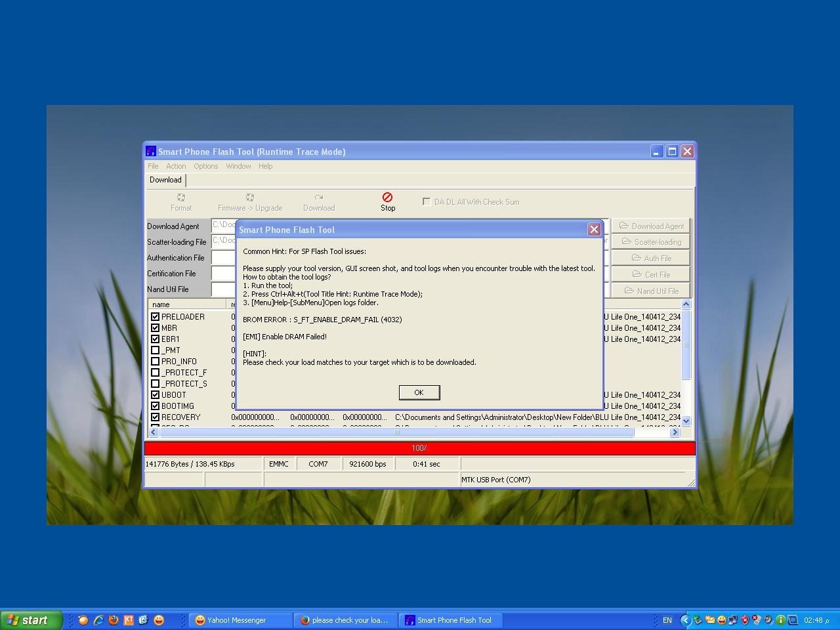Viewport: 840px width, 630px height.
Task: Click the Stop button in the toolbar
Action: click(388, 201)
